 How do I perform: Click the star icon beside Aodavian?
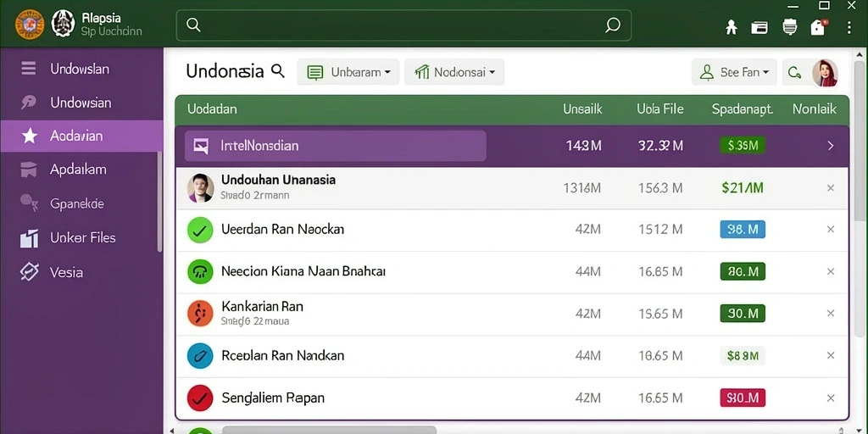(x=30, y=136)
